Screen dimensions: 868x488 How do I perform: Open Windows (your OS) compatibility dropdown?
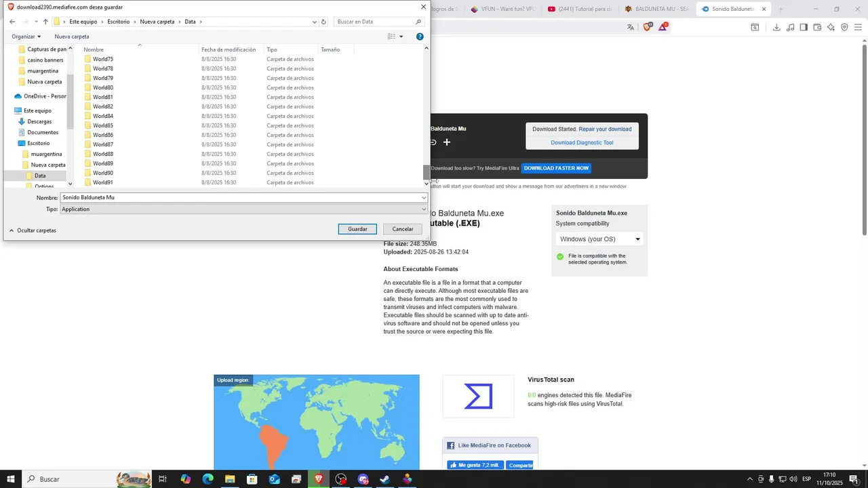[599, 239]
